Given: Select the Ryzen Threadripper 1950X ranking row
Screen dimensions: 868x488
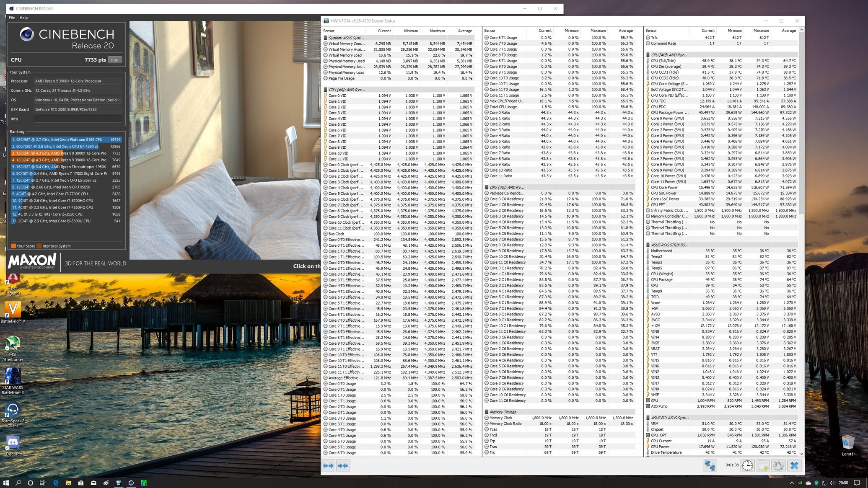Looking at the screenshot, I should [66, 167].
